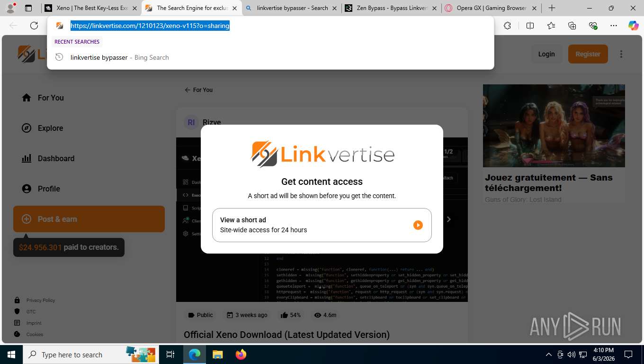Click the 4.6m views eye icon

point(318,315)
